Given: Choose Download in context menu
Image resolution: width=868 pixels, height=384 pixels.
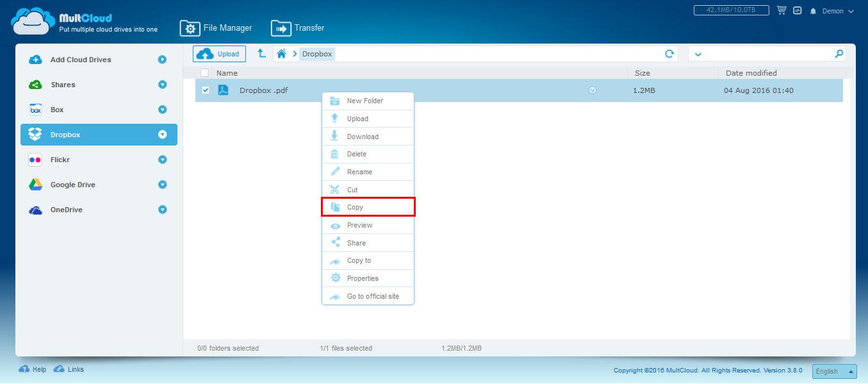Looking at the screenshot, I should [368, 137].
